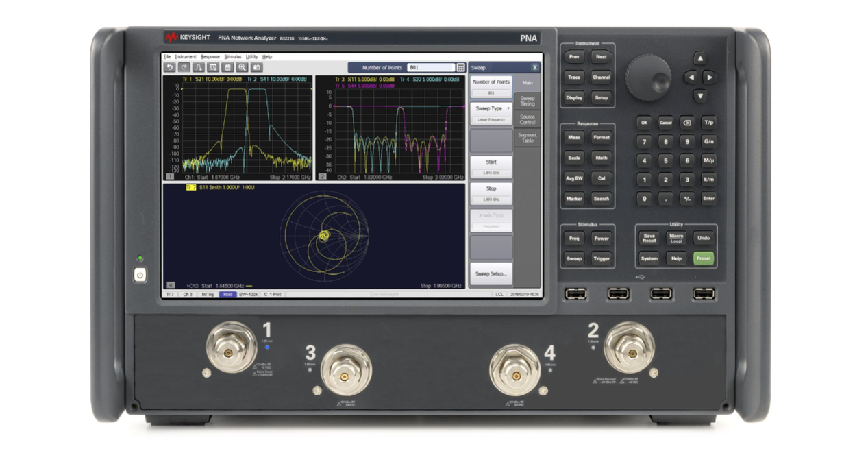Open the measurement setup icon on the toolbar
This screenshot has height=475, width=868.
tap(214, 67)
